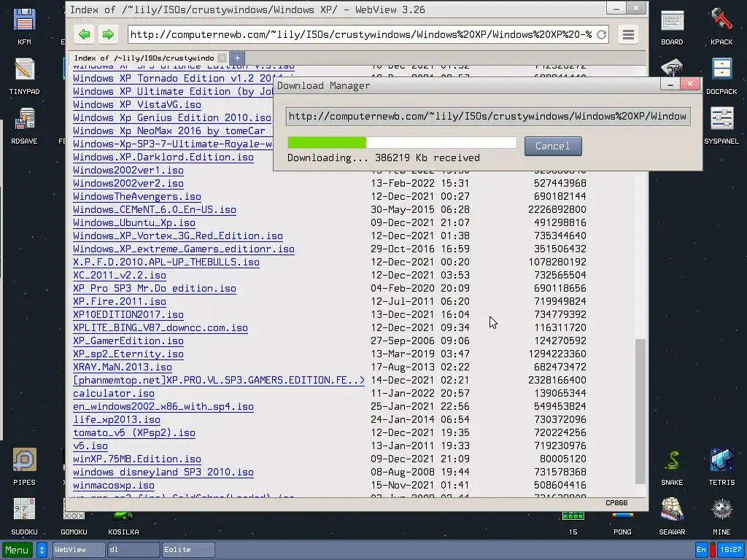Open link Windows Xp Genius Edition 2010.iso
Viewport: 747px width, 560px height.
pyautogui.click(x=172, y=117)
